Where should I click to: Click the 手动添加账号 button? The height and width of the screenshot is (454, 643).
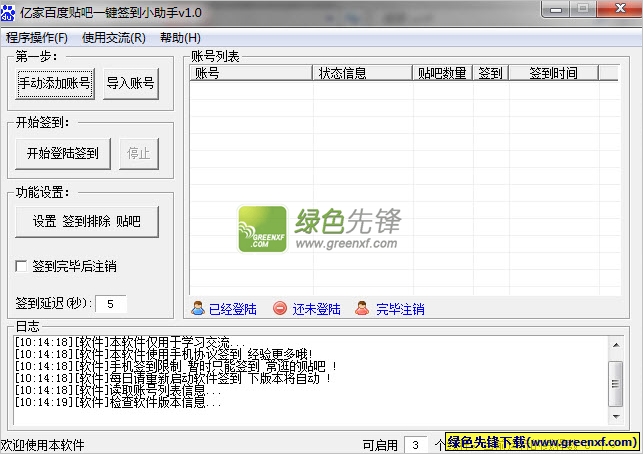click(55, 84)
